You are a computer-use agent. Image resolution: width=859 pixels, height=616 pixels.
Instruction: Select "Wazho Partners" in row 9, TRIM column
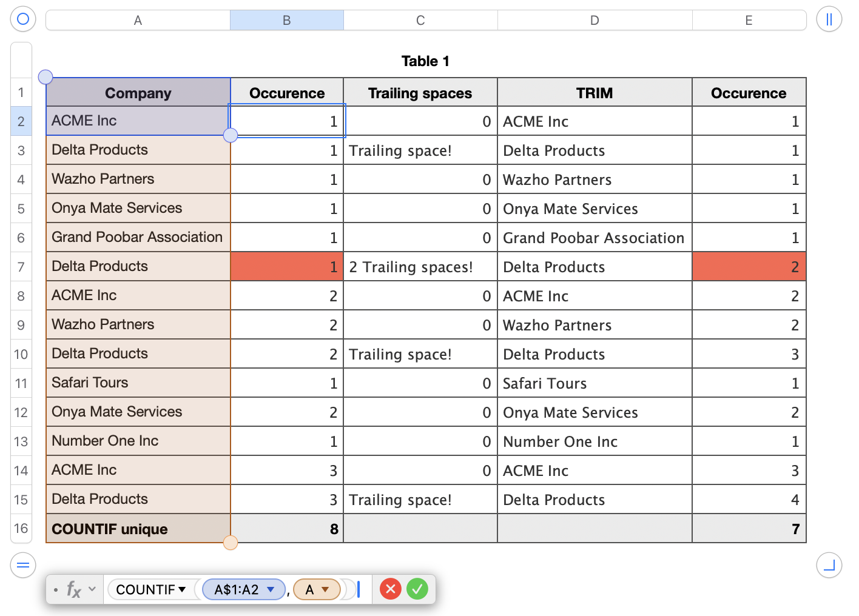click(x=595, y=324)
